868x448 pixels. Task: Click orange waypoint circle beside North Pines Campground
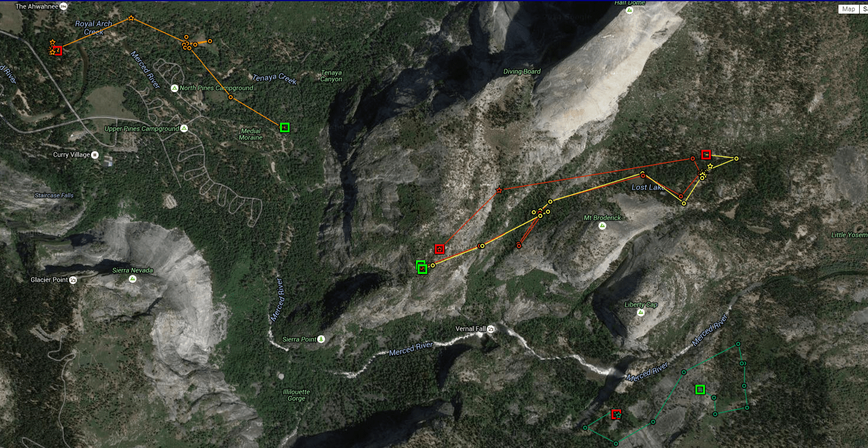(230, 97)
